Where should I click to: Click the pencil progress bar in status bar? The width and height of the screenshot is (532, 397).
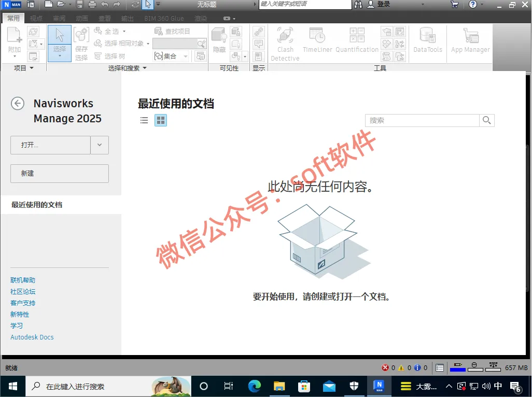[458, 367]
